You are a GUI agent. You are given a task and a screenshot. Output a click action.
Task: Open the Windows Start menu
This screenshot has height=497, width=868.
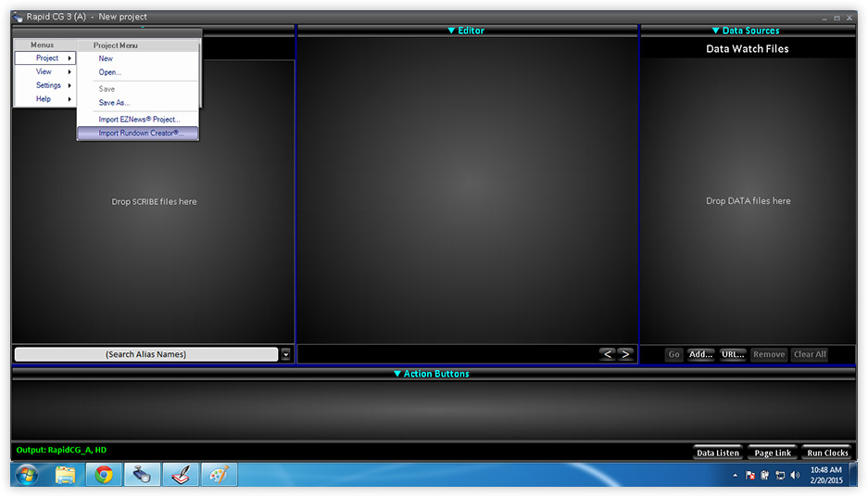click(27, 475)
